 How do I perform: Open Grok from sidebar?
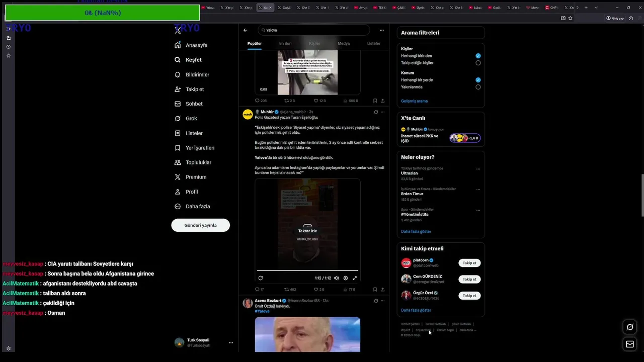186,118
